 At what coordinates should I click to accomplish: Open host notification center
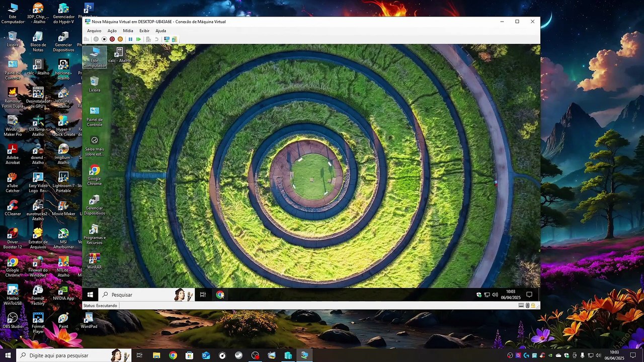click(x=633, y=355)
